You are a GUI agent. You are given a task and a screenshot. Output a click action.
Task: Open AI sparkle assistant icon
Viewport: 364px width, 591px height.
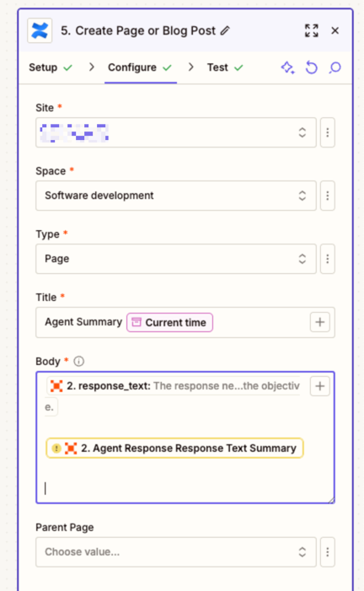(x=288, y=67)
